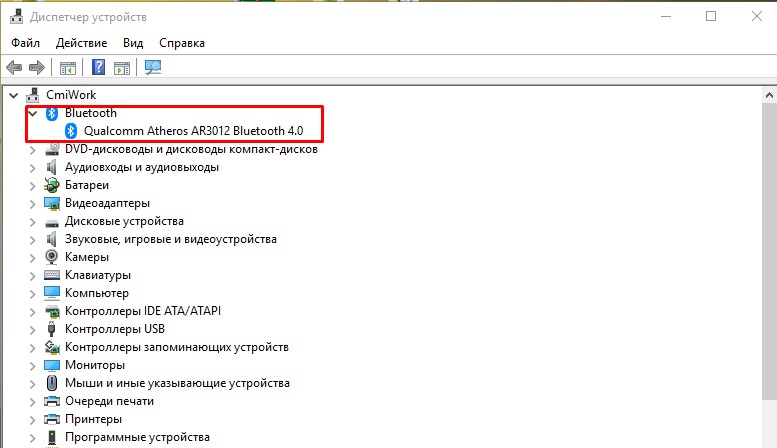Screen dimensions: 777x448
Task: Expand Звуковые, игровые и видеоустройства
Action: click(x=33, y=240)
